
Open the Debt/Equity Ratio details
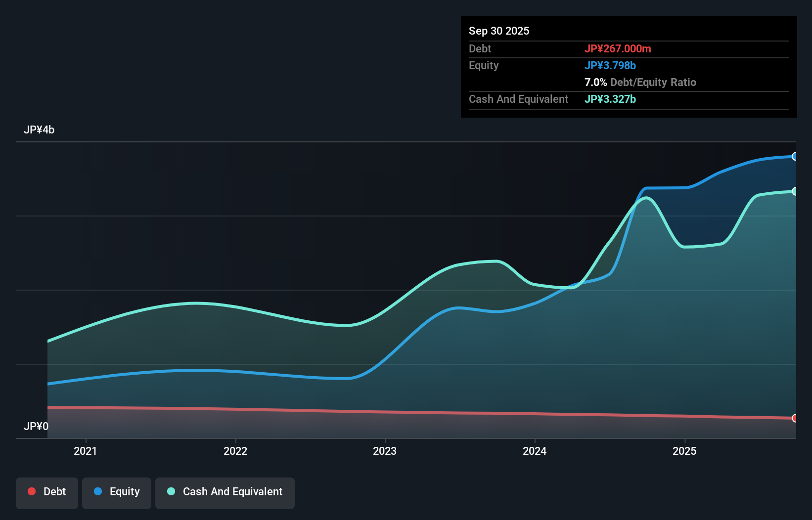click(640, 82)
